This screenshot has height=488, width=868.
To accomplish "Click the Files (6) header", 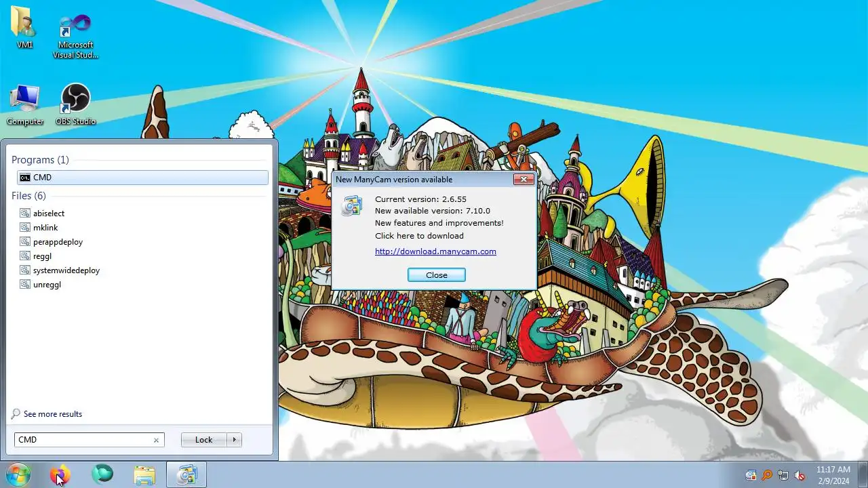I will (x=28, y=196).
